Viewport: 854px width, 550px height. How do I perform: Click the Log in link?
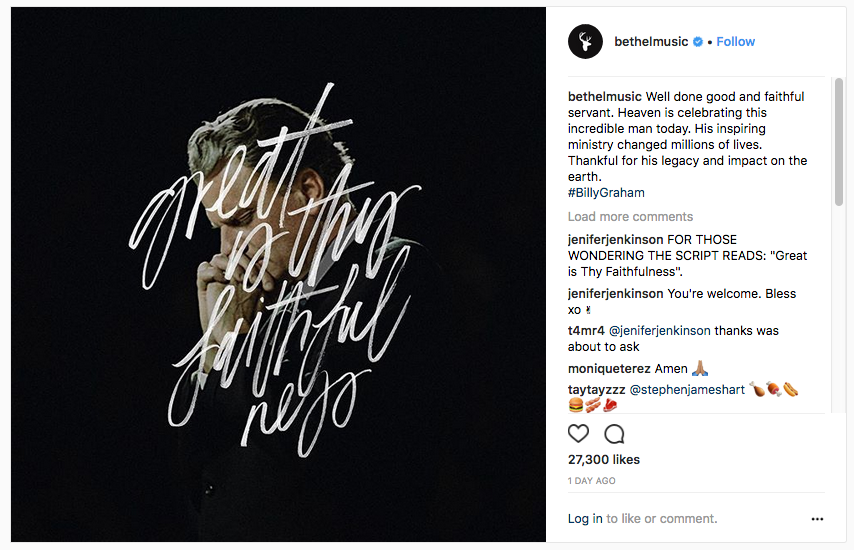click(585, 519)
